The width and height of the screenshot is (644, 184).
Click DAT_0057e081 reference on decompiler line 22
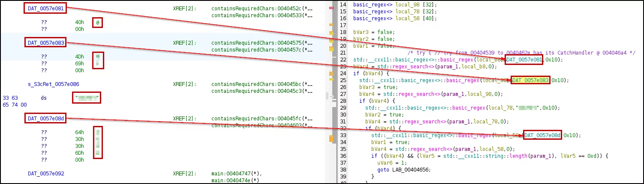coord(524,59)
